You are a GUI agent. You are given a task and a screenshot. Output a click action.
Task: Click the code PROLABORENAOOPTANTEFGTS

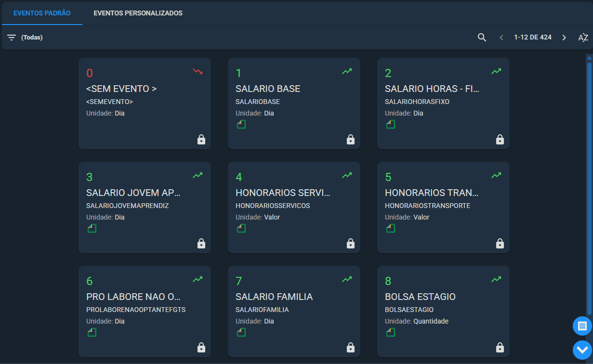pyautogui.click(x=136, y=310)
